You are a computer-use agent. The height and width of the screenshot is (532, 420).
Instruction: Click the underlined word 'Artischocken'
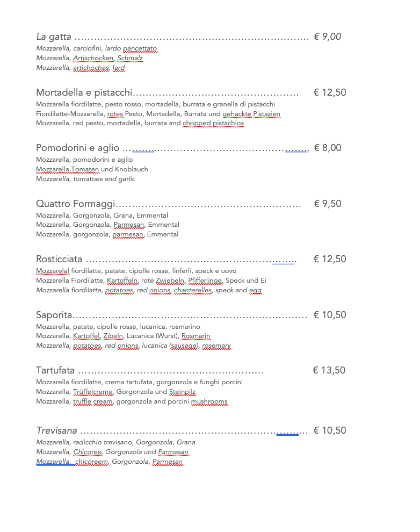(x=93, y=58)
